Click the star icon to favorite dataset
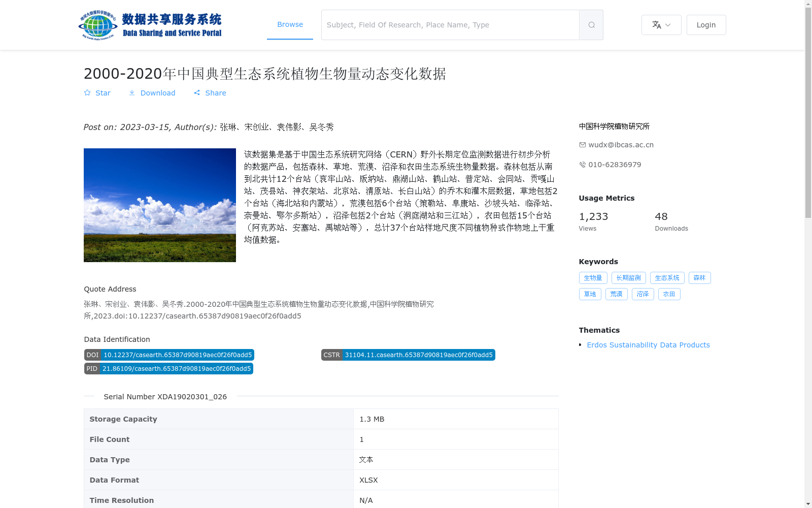812x508 pixels. coord(87,93)
